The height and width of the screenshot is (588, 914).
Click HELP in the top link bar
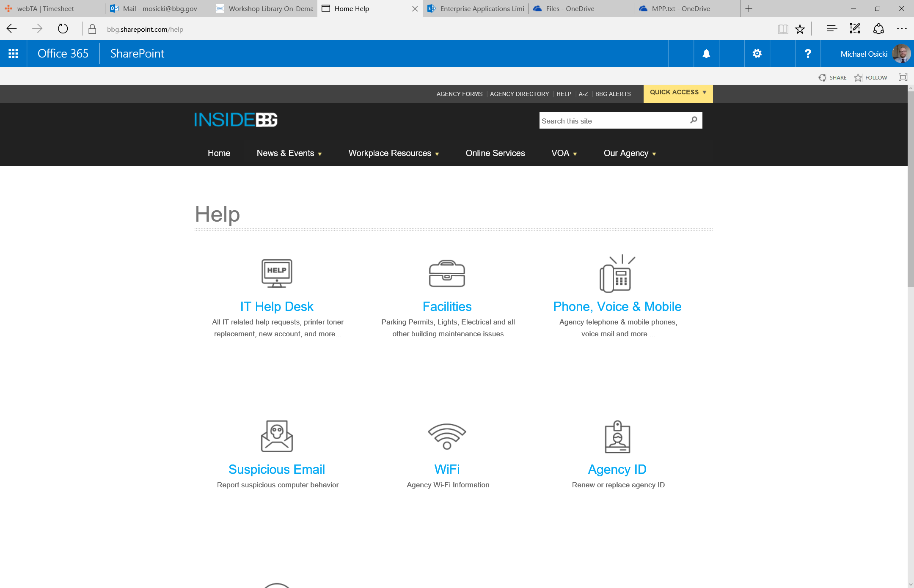point(564,94)
